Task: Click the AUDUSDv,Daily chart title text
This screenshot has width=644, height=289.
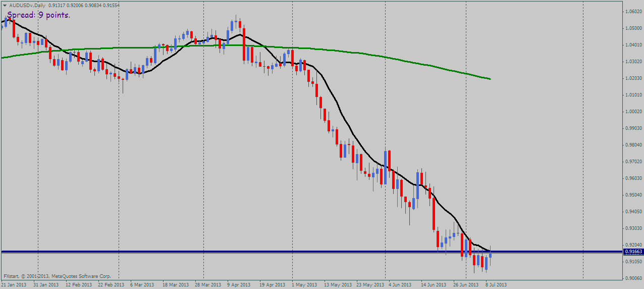Action: click(x=27, y=5)
